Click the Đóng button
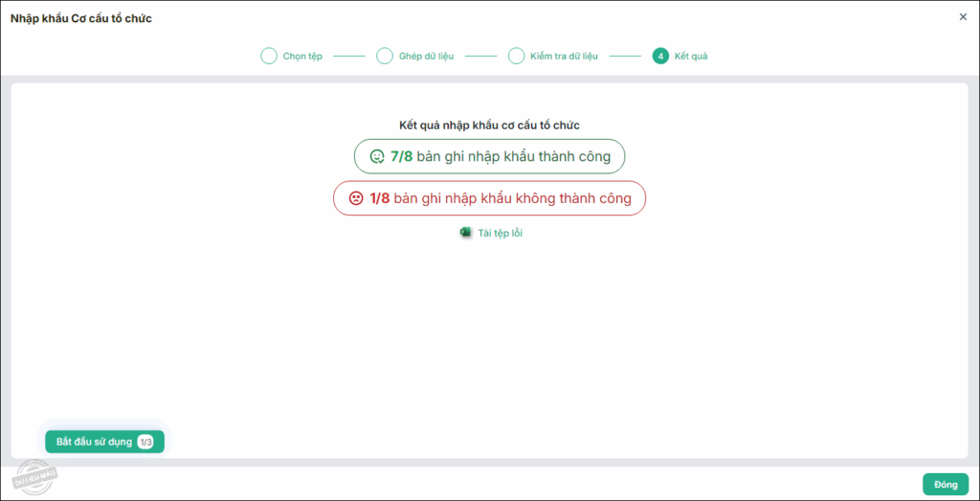 [946, 485]
